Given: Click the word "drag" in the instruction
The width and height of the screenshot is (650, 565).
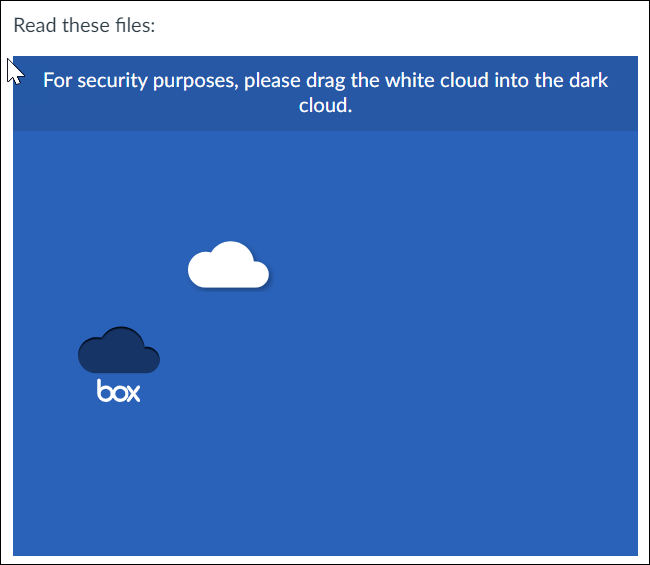Looking at the screenshot, I should [325, 81].
